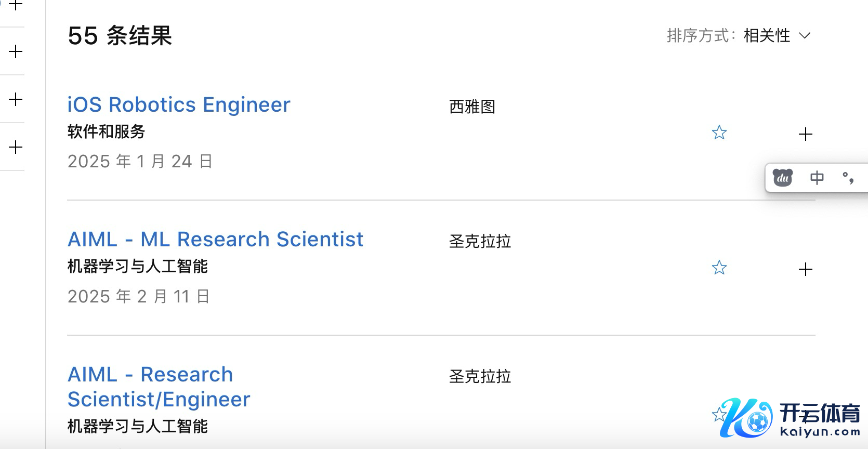Toggle the punctuation mode in input bar
This screenshot has height=449, width=868.
(x=848, y=178)
